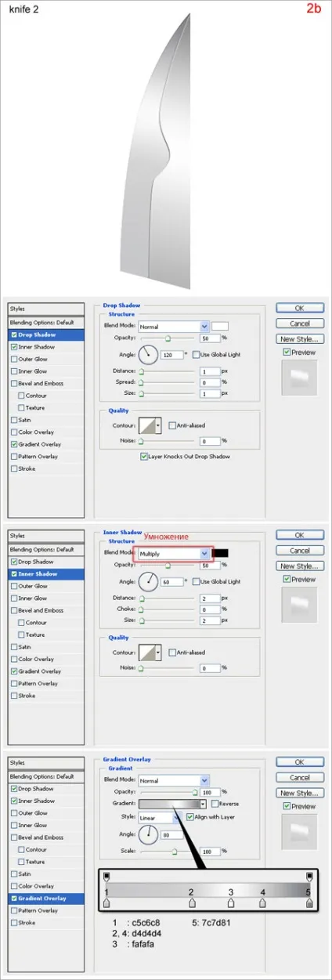Toggle Use Global Light in Drop Shadow
This screenshot has width=332, height=980.
pos(196,355)
